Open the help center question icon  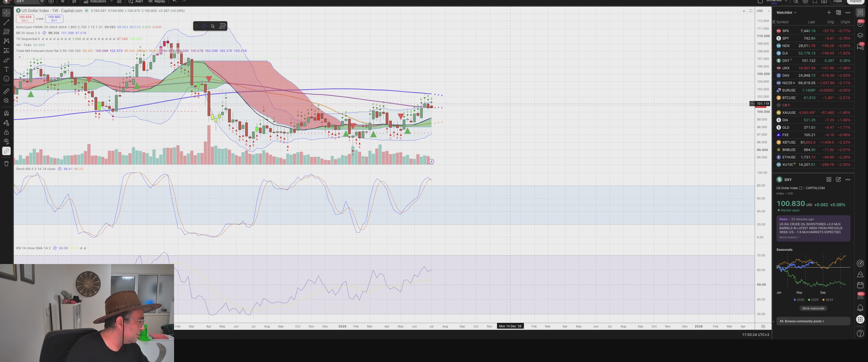pos(860,333)
